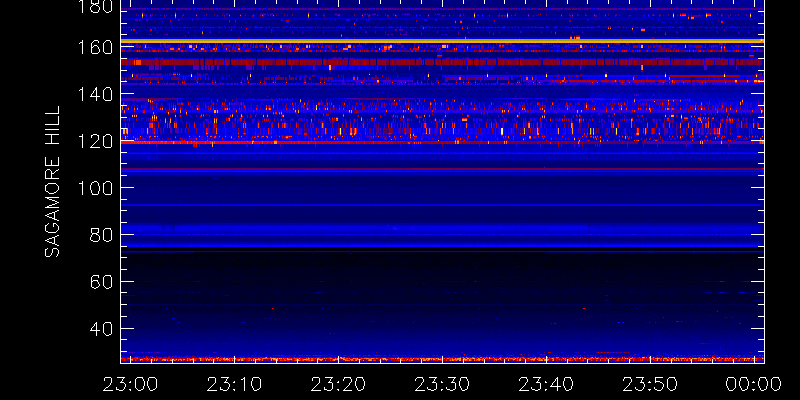The height and width of the screenshot is (400, 800).
Task: Select the 23:20 time axis label
Action: [x=338, y=384]
